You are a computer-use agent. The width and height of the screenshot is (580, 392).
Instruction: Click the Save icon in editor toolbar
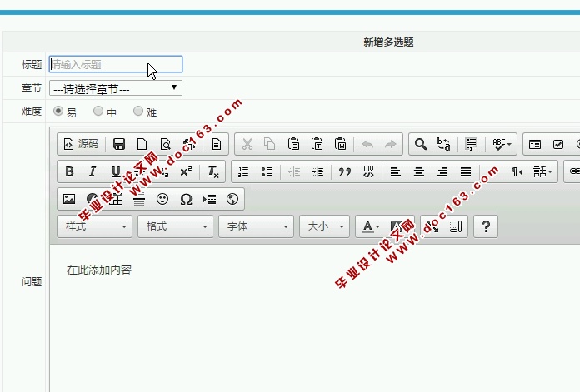click(118, 144)
